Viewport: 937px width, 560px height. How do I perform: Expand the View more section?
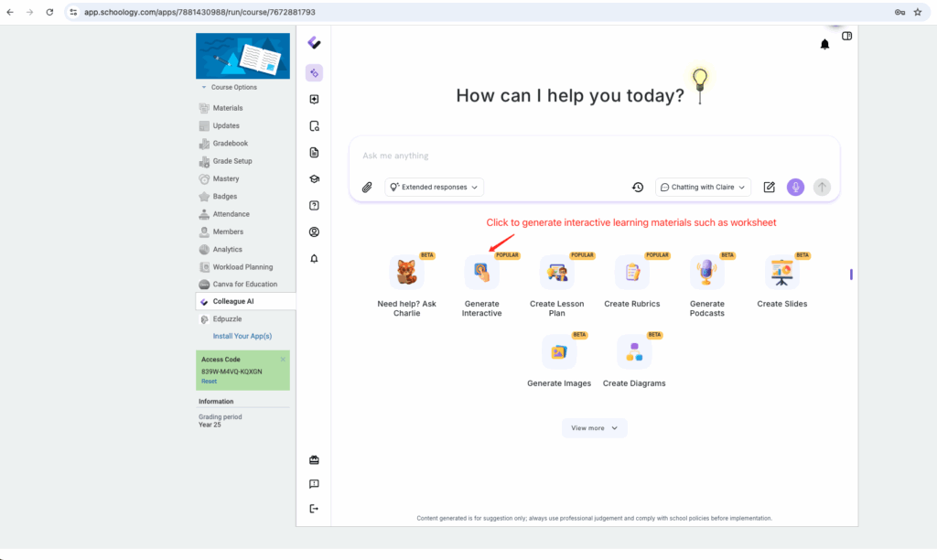(x=595, y=428)
